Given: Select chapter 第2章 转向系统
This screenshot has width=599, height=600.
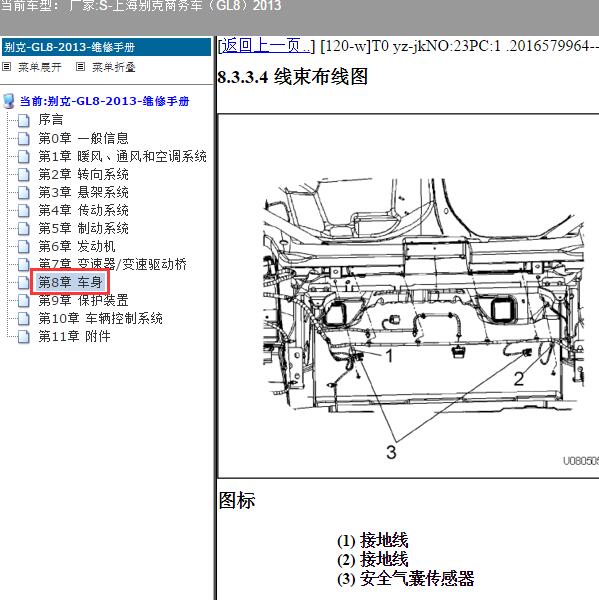Looking at the screenshot, I should (83, 174).
